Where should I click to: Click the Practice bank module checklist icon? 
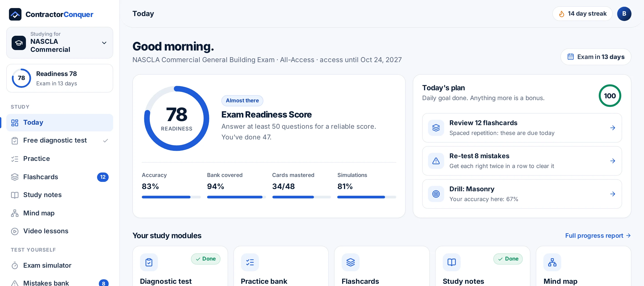[x=250, y=262]
